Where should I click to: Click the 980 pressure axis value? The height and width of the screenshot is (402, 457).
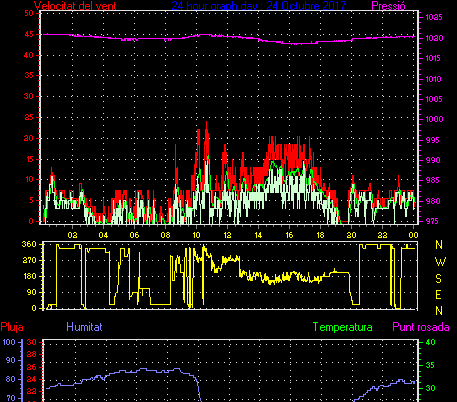pyautogui.click(x=433, y=201)
